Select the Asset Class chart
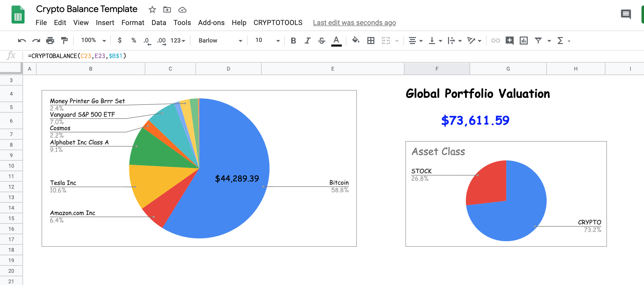 (x=506, y=194)
